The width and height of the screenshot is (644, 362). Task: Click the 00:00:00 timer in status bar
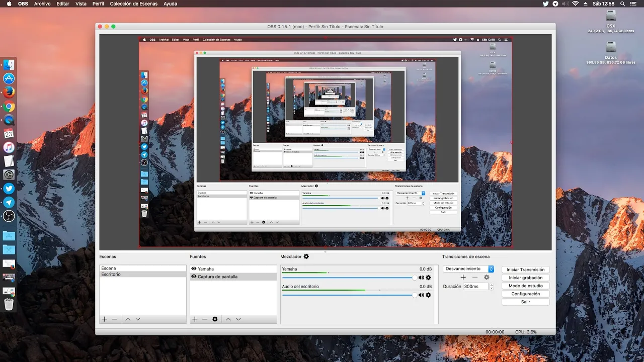[x=495, y=332]
